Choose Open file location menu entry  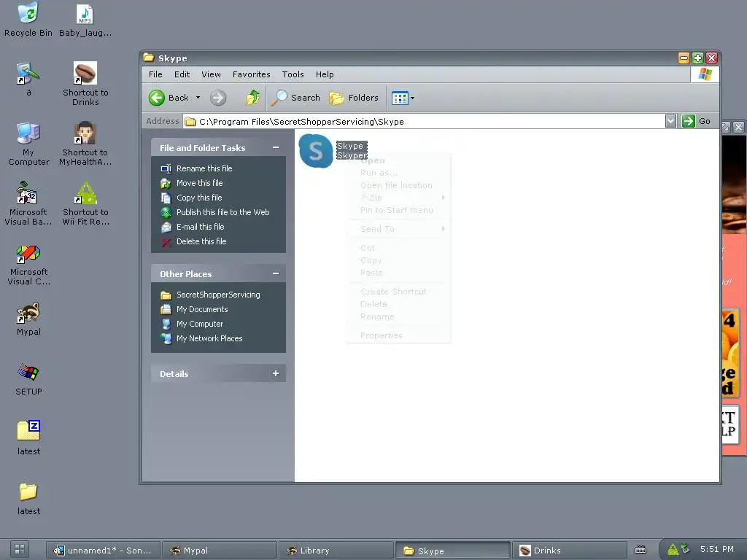tap(398, 185)
